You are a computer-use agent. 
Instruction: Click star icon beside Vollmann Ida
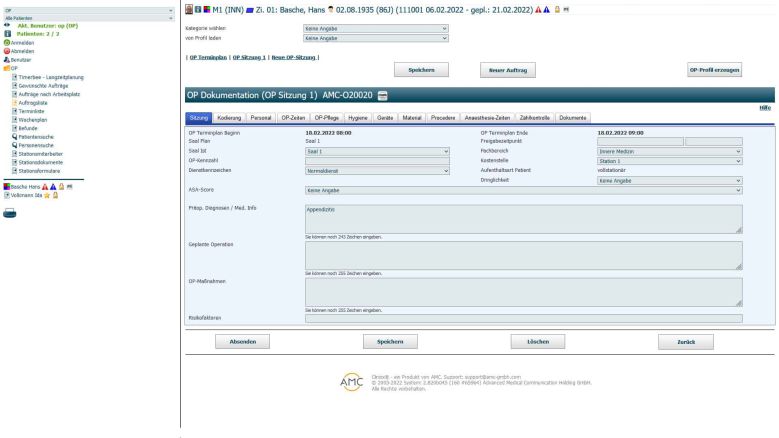(x=46, y=193)
